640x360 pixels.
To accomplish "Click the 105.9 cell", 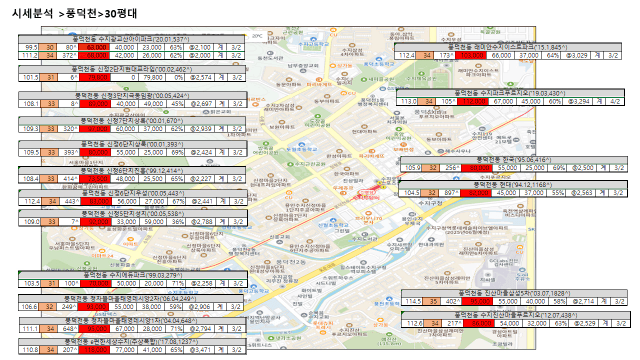I will pyautogui.click(x=412, y=168).
